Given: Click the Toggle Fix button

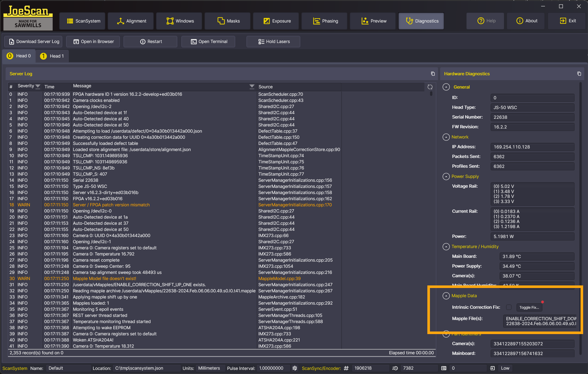Looking at the screenshot, I should [529, 307].
